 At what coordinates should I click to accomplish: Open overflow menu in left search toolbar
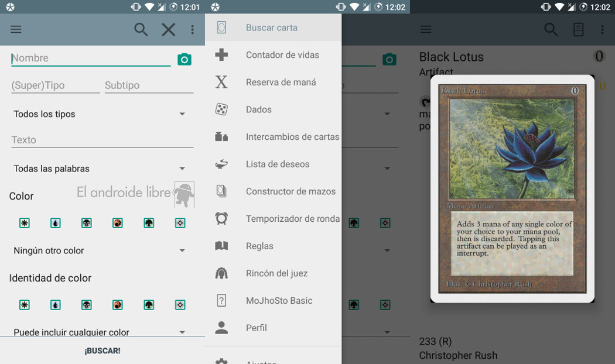(x=192, y=29)
